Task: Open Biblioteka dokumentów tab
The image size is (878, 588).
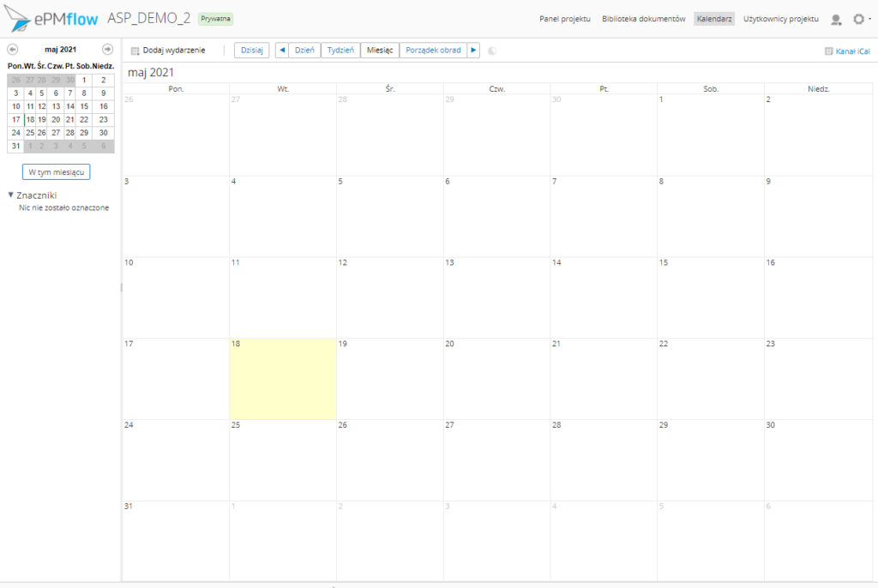Action: point(643,19)
